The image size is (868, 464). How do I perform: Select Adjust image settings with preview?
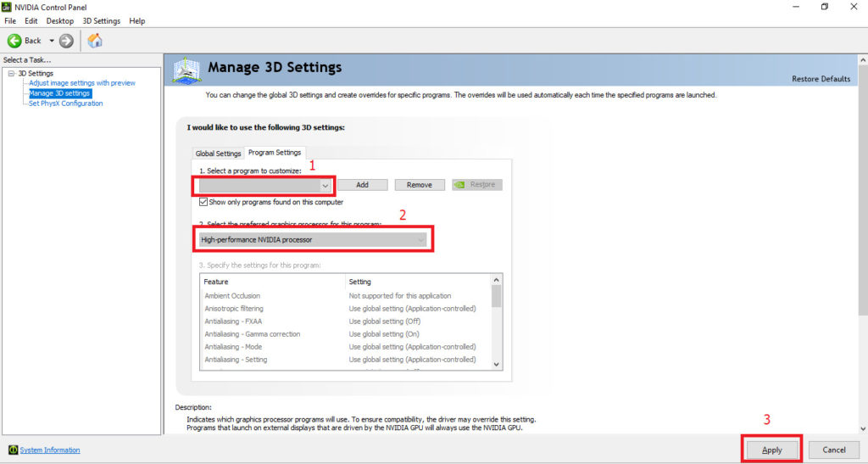pyautogui.click(x=82, y=83)
